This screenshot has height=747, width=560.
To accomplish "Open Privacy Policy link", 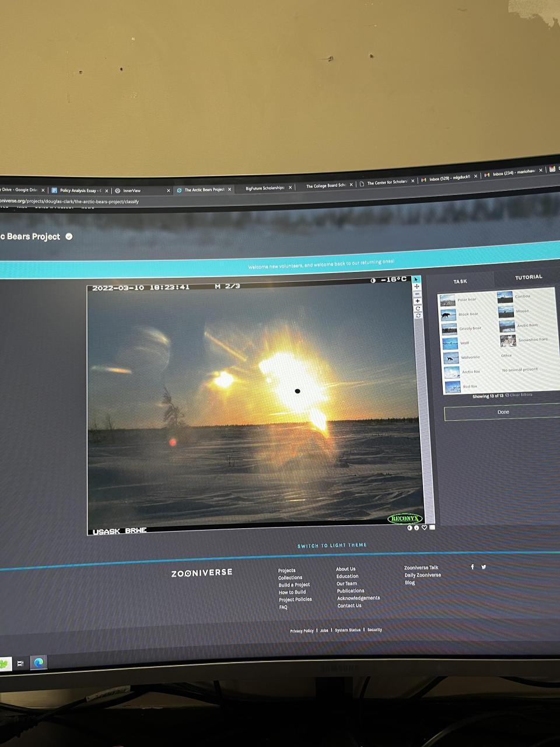I will [x=302, y=631].
